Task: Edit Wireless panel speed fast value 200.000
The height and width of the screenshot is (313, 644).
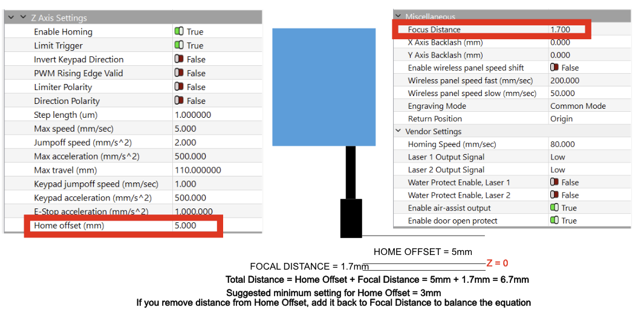Action: tap(565, 80)
